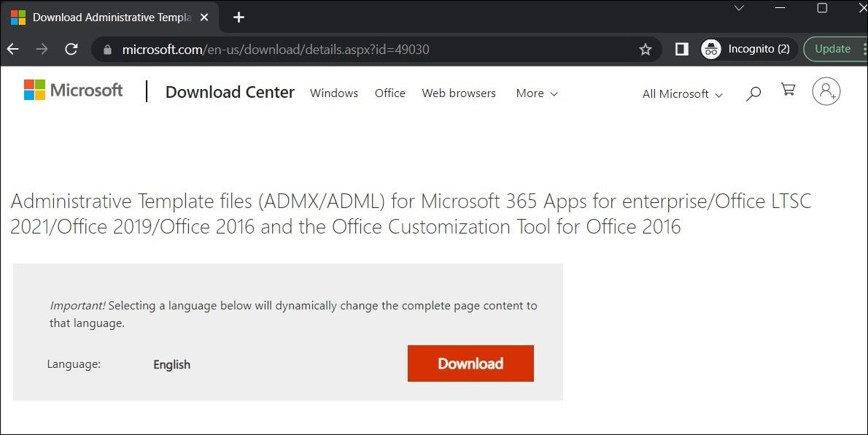Click the Microsoft logo
Screen dimensions: 868x435
[73, 91]
